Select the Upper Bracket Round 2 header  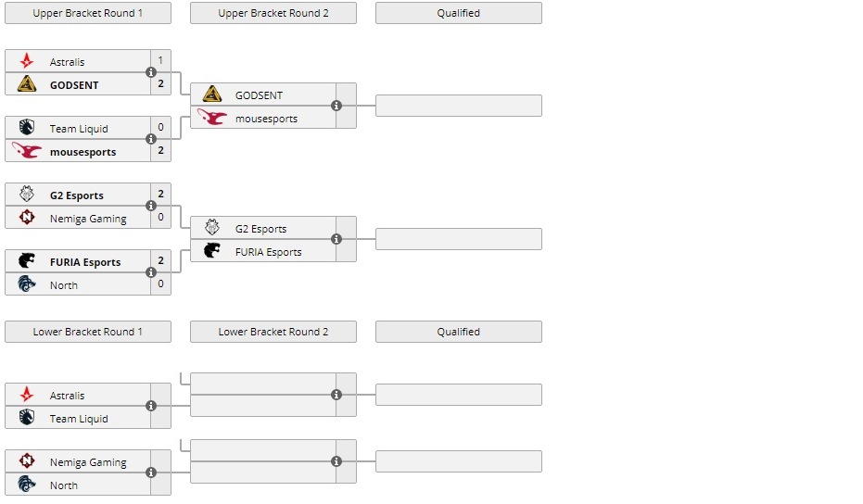coord(273,13)
